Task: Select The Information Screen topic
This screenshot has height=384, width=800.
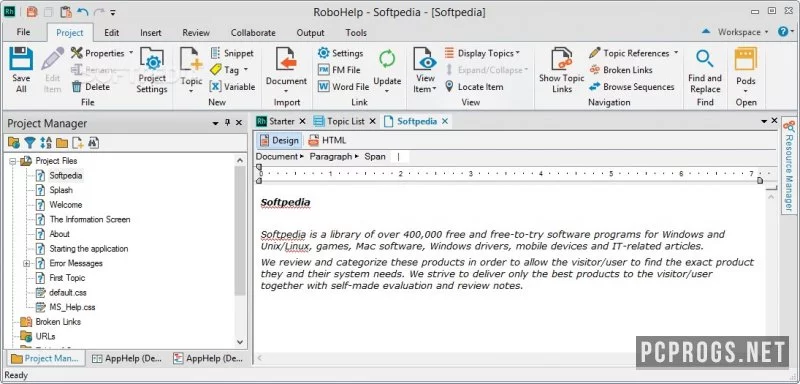Action: click(x=89, y=219)
